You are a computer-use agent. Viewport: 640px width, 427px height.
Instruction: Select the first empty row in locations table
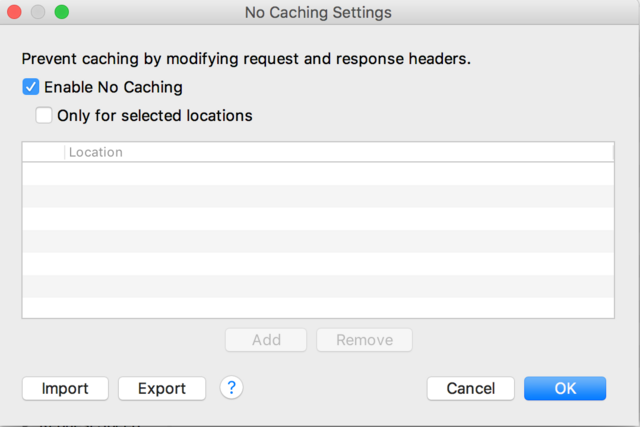point(318,174)
